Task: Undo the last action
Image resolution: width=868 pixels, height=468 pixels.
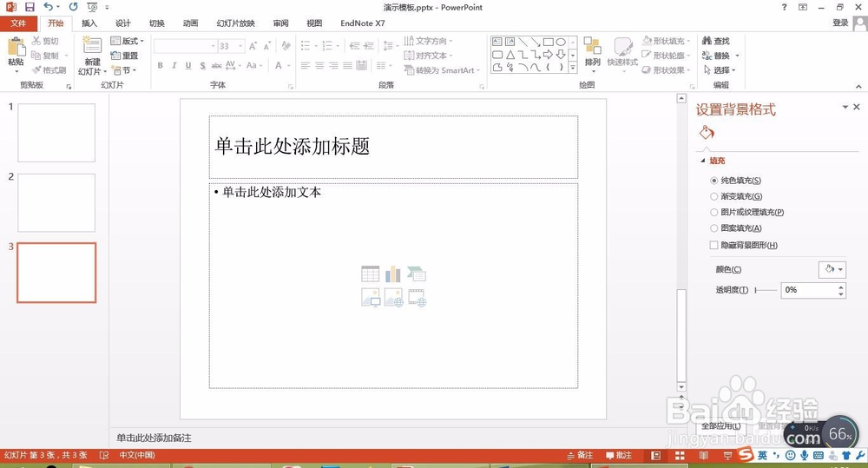Action: pyautogui.click(x=48, y=7)
